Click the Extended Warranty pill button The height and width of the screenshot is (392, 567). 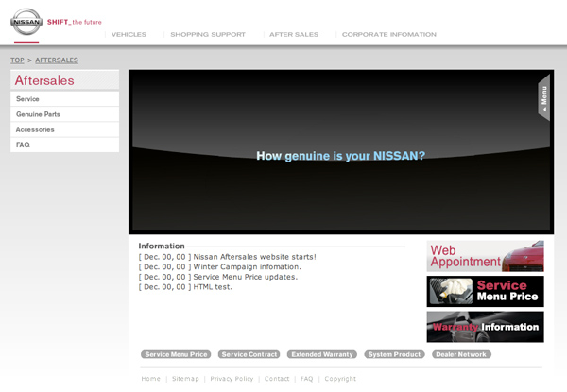pyautogui.click(x=322, y=354)
